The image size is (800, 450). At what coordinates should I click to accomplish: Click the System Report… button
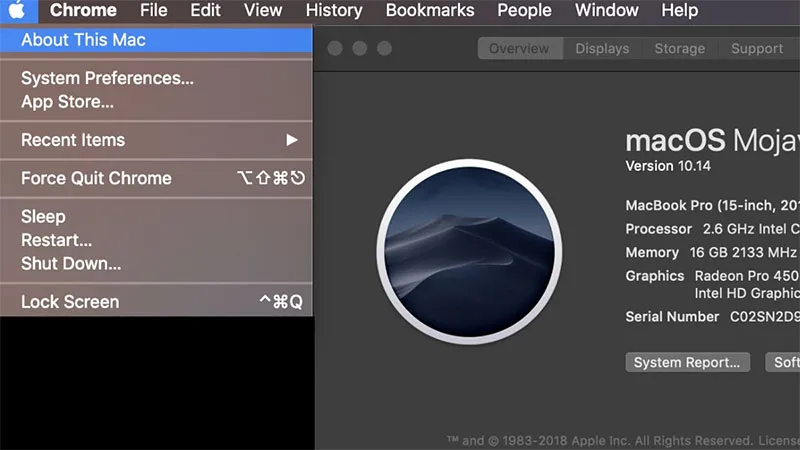point(687,362)
